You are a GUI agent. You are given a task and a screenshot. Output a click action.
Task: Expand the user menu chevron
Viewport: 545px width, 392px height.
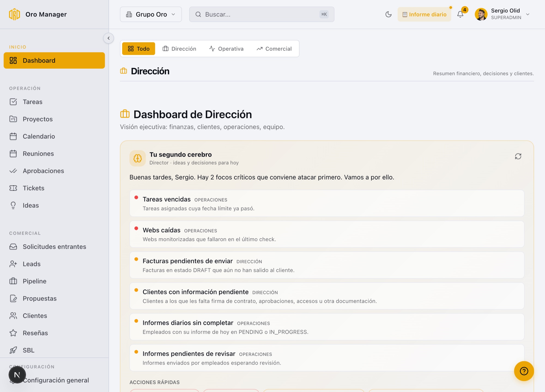pyautogui.click(x=528, y=14)
